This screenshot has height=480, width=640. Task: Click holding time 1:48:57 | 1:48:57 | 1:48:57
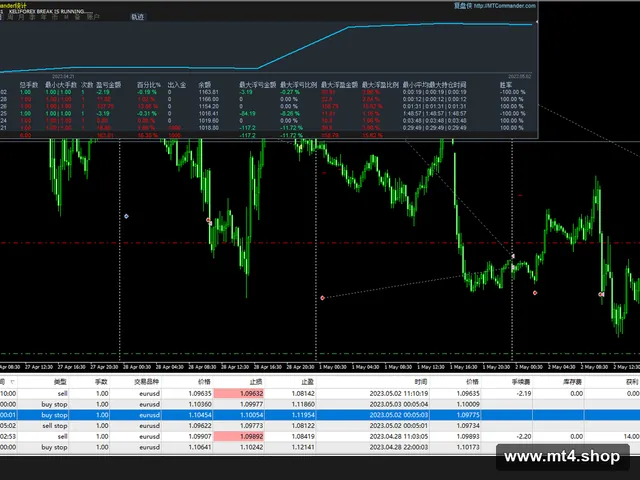pos(434,113)
